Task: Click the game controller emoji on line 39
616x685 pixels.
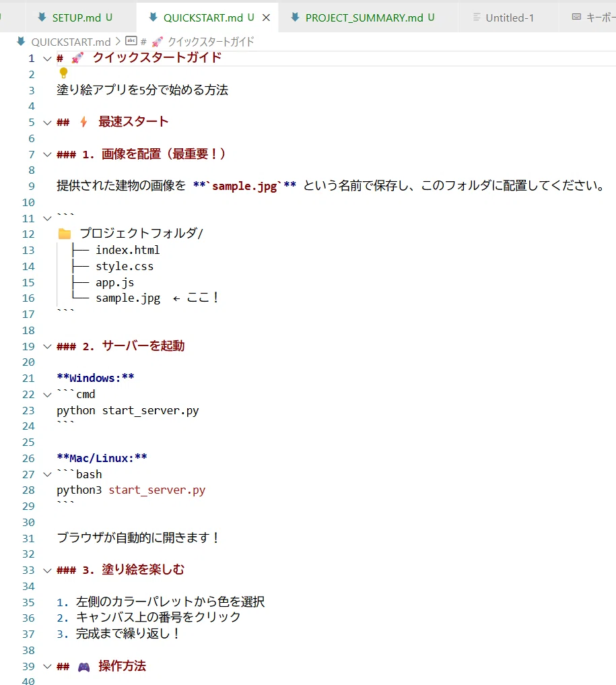Action: click(84, 667)
